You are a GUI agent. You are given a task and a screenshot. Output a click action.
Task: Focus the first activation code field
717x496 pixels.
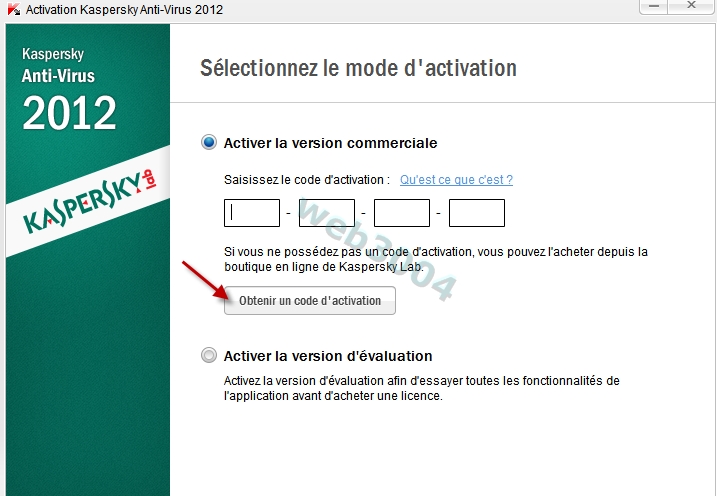(x=252, y=213)
